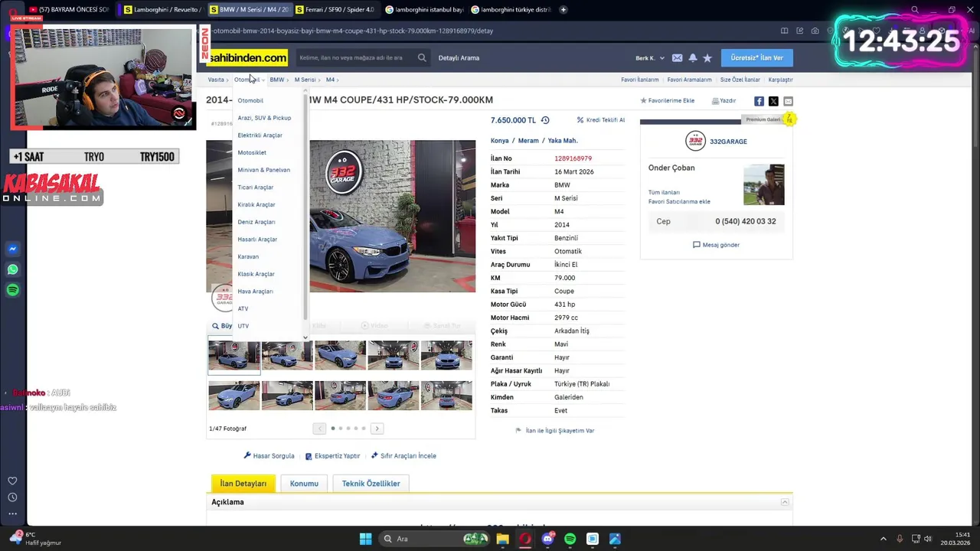Click Ekspertiz Yaptır link

tap(332, 456)
